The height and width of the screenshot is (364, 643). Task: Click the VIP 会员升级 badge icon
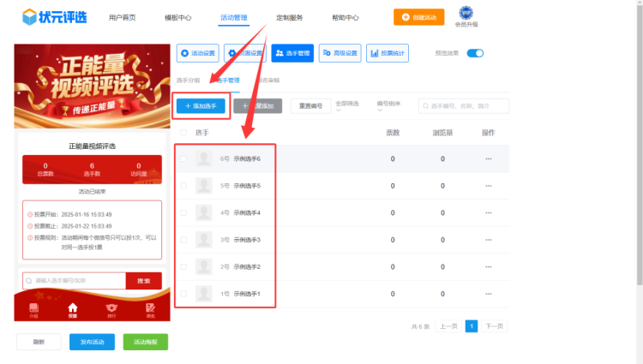pyautogui.click(x=466, y=13)
